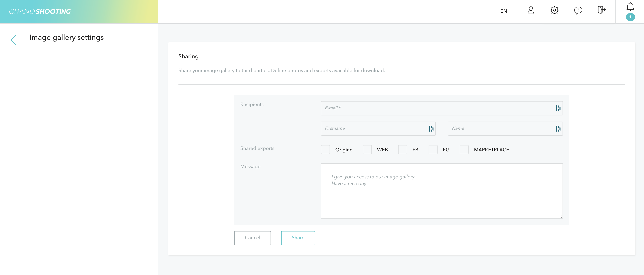Open the EN language selector
The height and width of the screenshot is (275, 644).
[x=504, y=11]
